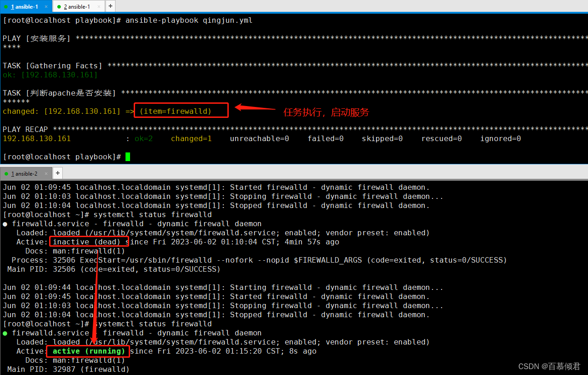Click the "failed=0" recap value
The height and width of the screenshot is (375, 588).
click(x=326, y=138)
